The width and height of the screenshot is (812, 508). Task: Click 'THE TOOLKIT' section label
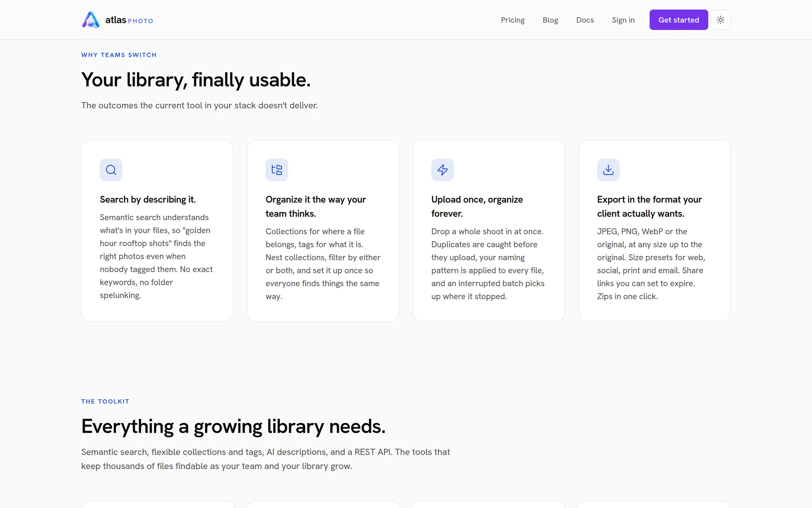point(105,401)
